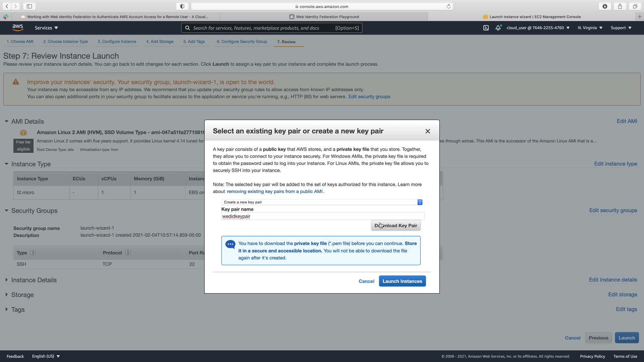Go to step 6 Configure Security Group
This screenshot has height=362, width=644.
[242, 42]
